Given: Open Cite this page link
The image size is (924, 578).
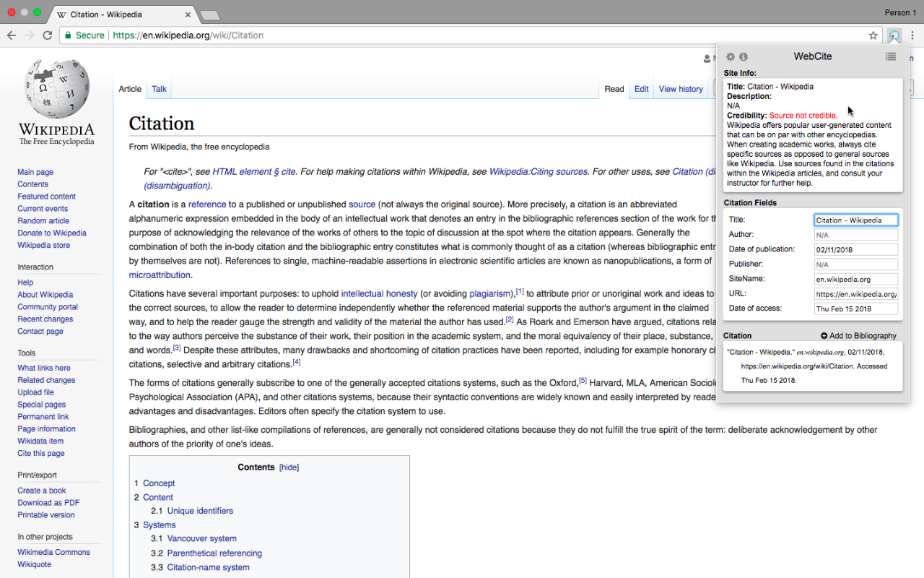Looking at the screenshot, I should tap(41, 454).
